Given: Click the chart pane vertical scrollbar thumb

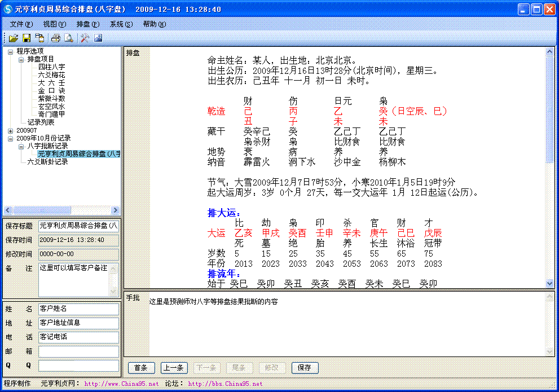Looking at the screenshot, I should point(549,109).
